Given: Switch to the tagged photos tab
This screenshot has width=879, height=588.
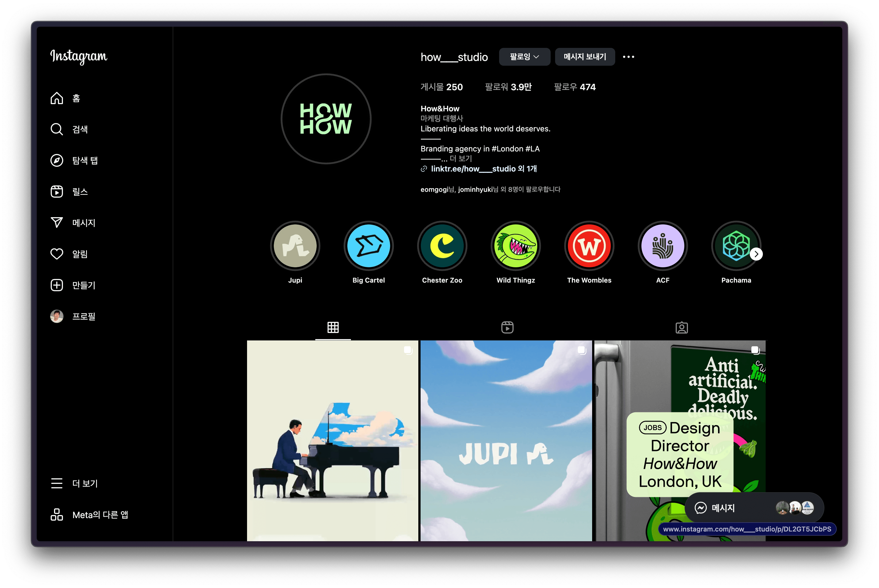Looking at the screenshot, I should point(681,327).
